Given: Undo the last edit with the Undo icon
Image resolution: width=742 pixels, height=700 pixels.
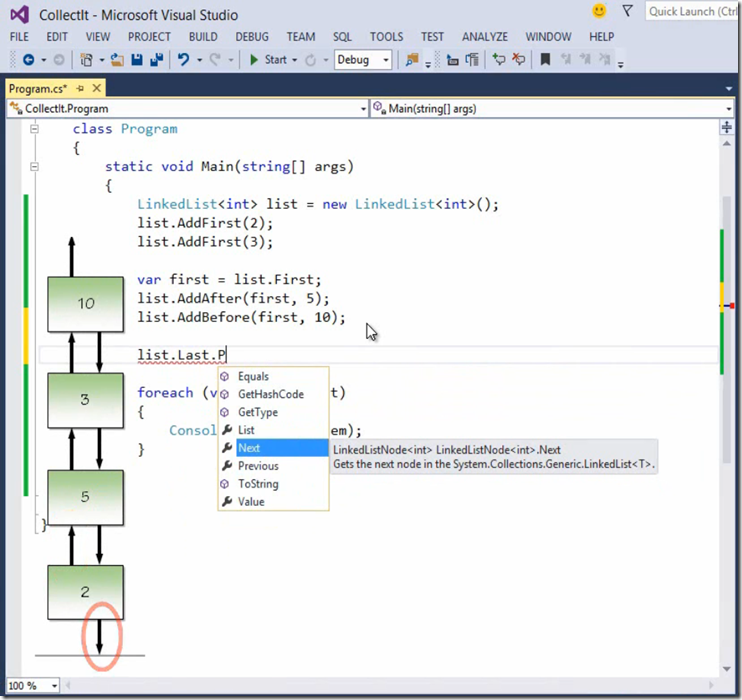Looking at the screenshot, I should coord(183,60).
